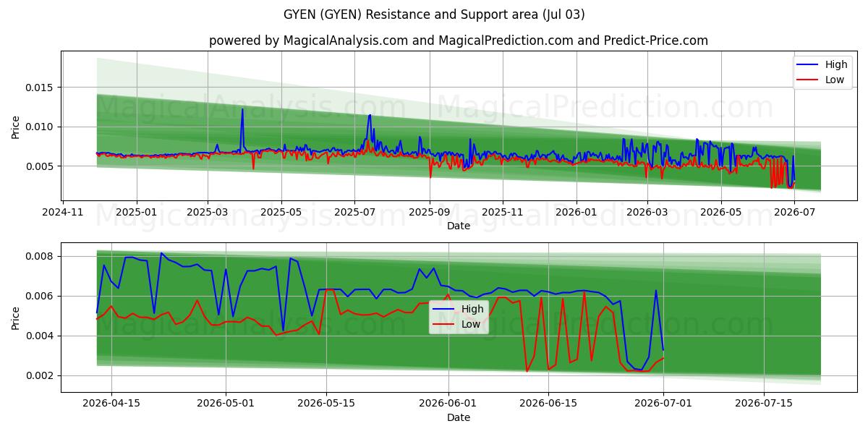
Task: Click the top chart x-axis label 2024-11
Action: pyautogui.click(x=63, y=212)
